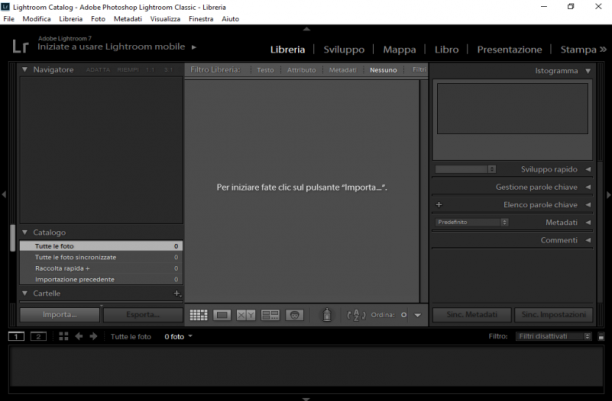This screenshot has height=401, width=612.
Task: Show more modules with double chevron
Action: click(603, 49)
